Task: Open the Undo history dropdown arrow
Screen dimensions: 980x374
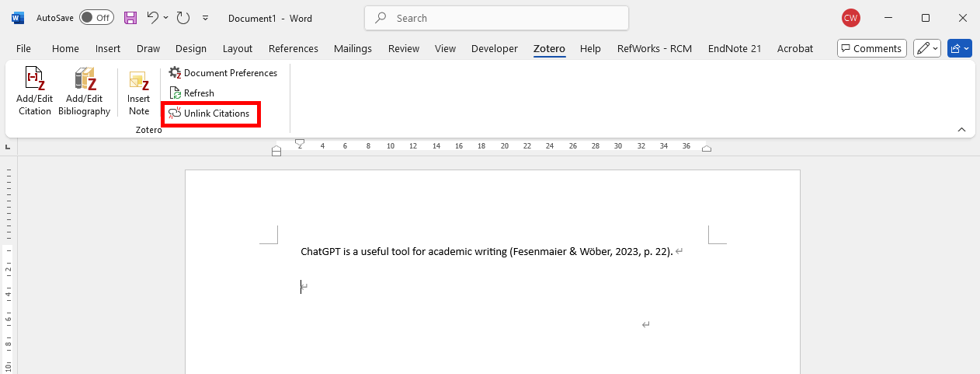Action: [x=166, y=18]
